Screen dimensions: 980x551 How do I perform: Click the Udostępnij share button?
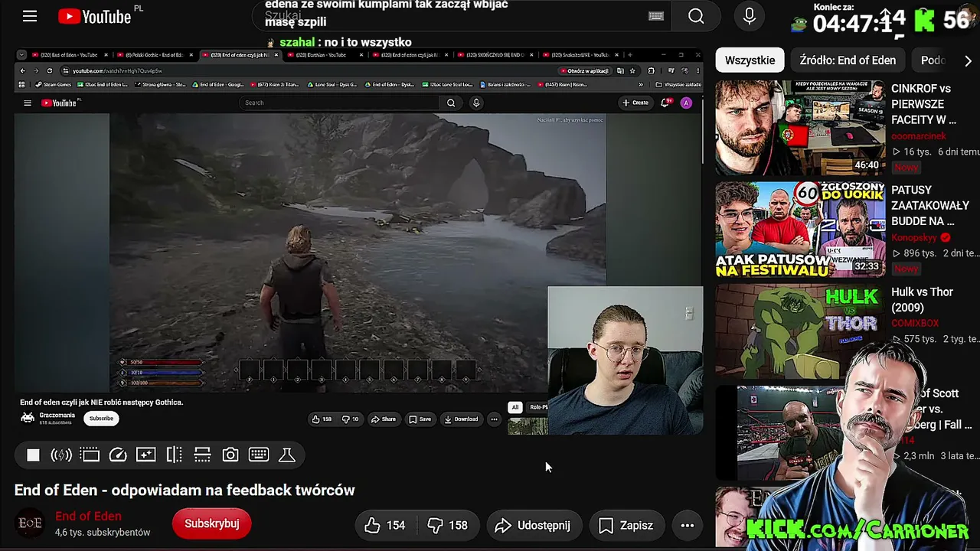pos(533,525)
